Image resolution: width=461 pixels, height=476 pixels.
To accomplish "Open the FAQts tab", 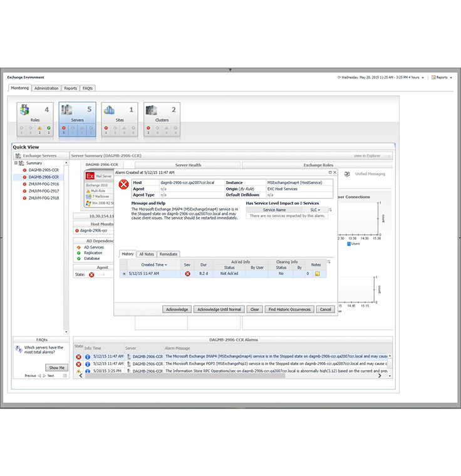I will tap(88, 88).
